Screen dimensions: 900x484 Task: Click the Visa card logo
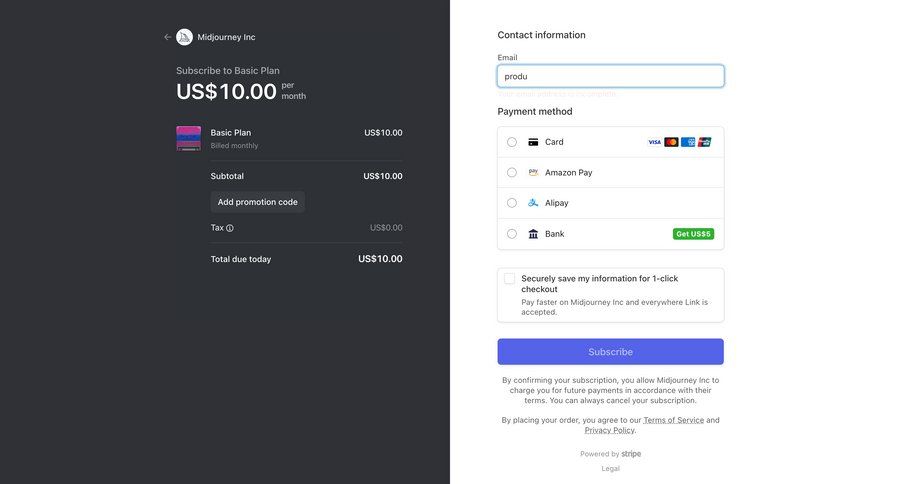654,142
